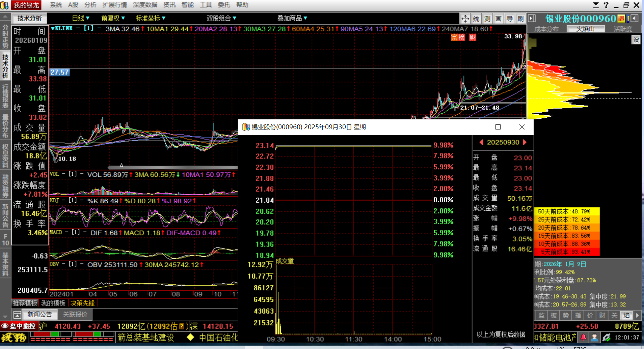
Task: Open the 测 measurement tool
Action: [487, 19]
